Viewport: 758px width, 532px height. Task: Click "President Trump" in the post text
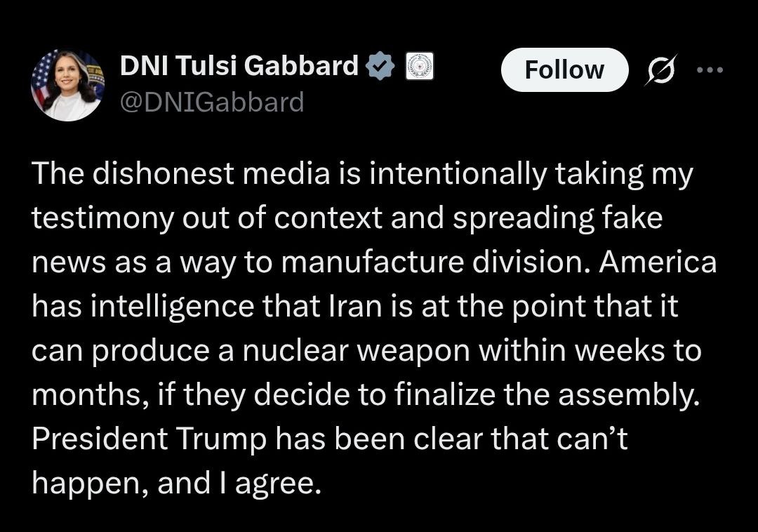[149, 439]
